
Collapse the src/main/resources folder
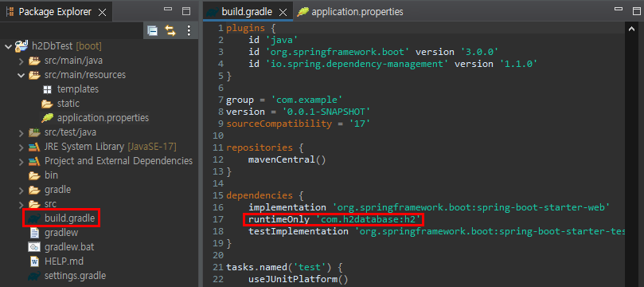[x=21, y=76]
